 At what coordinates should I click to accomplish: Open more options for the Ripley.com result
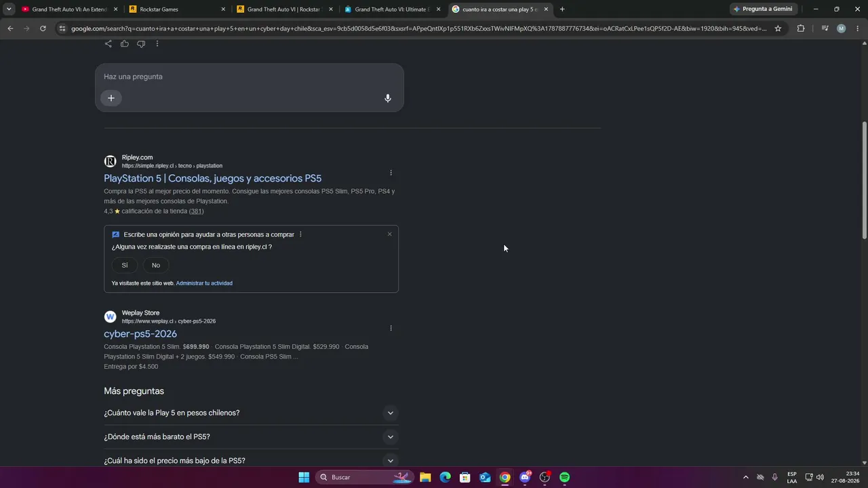point(391,173)
